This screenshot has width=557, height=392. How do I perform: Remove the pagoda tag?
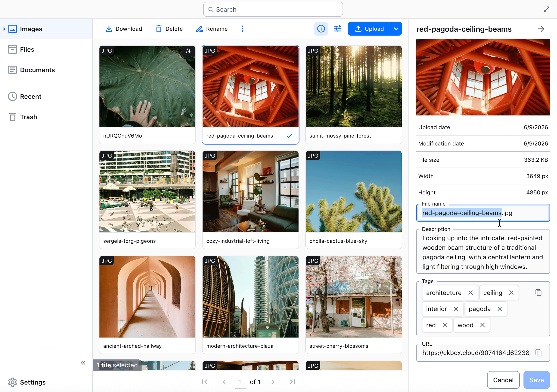coord(499,309)
